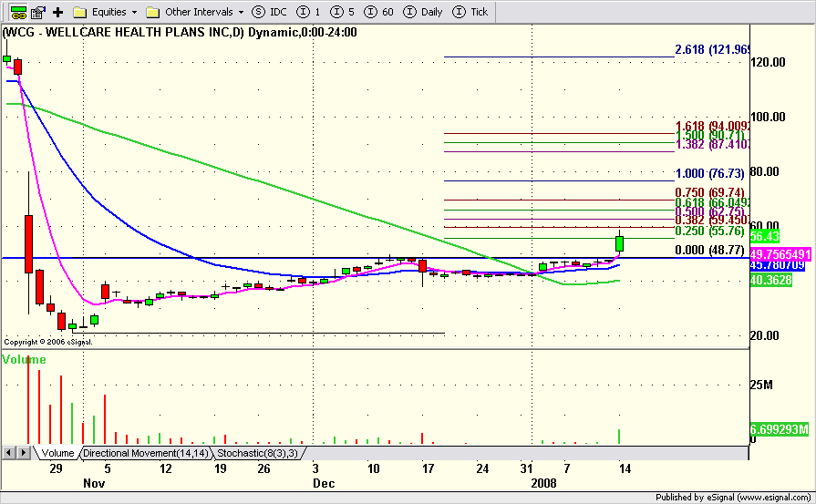Screen dimensions: 816x504
Task: Click the 100.00 price axis label
Action: (768, 117)
